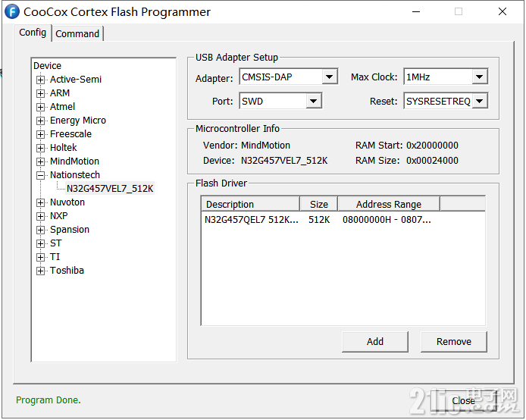
Task: Click the RAM Start 0x20000000 value
Action: click(x=432, y=146)
